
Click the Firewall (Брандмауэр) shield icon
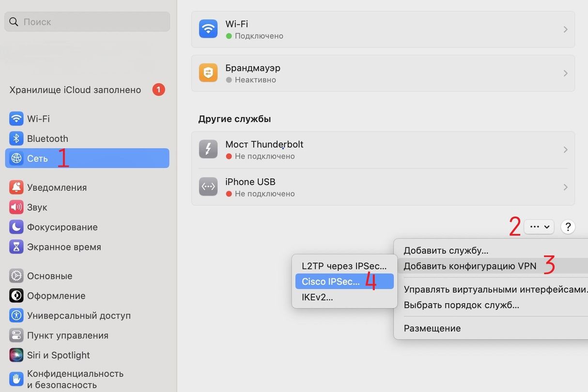pos(208,73)
